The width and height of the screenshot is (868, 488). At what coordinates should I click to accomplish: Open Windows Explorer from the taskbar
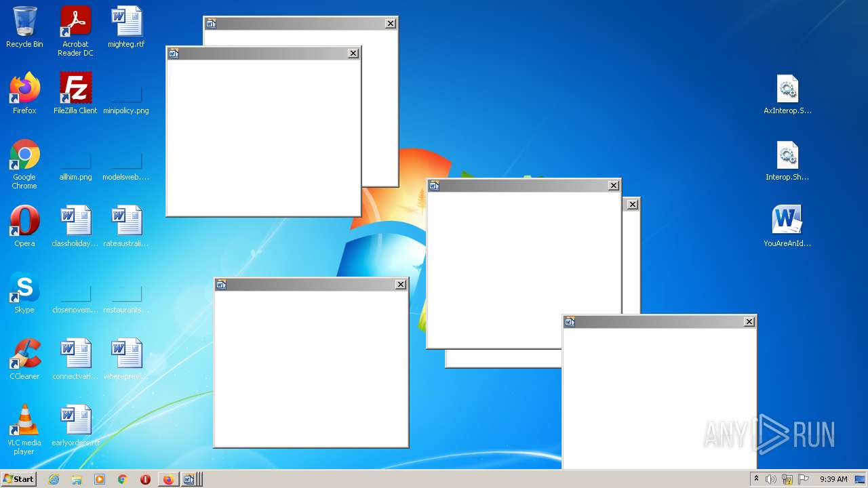77,479
